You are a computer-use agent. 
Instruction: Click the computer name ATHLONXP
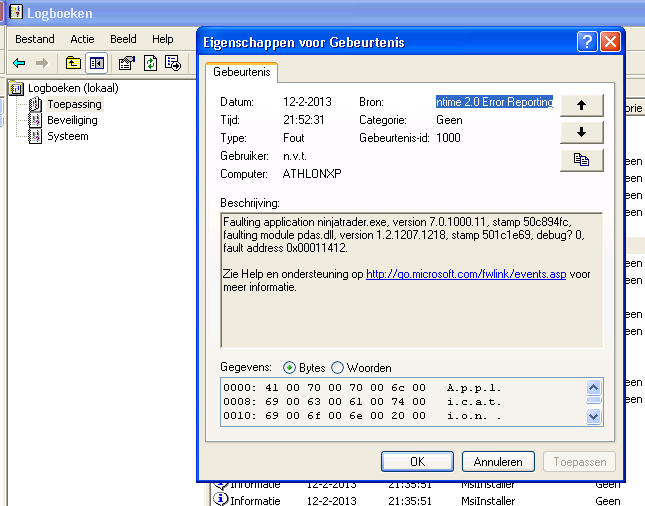click(312, 174)
